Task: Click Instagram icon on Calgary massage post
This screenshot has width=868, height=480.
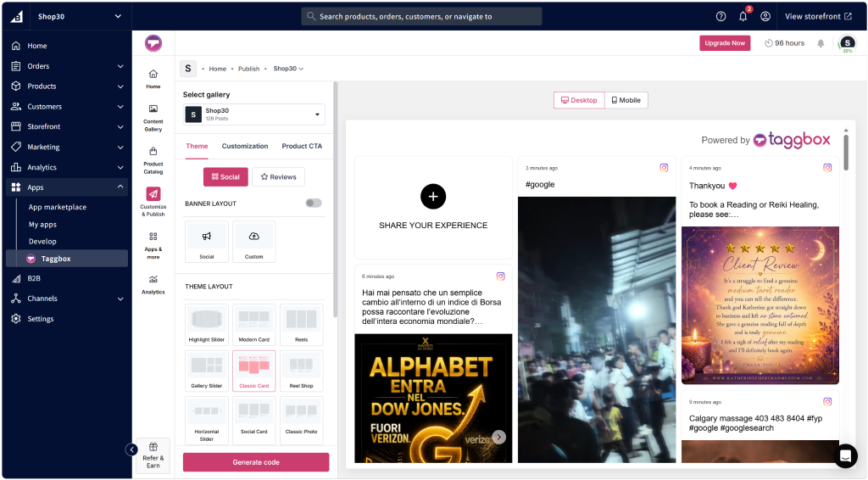Action: coord(827,401)
